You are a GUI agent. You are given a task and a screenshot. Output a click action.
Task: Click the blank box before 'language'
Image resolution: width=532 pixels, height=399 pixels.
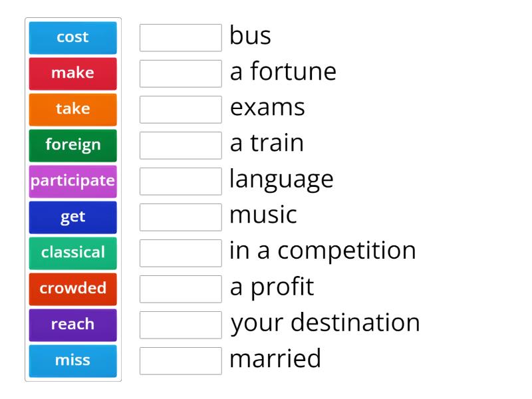coord(181,182)
